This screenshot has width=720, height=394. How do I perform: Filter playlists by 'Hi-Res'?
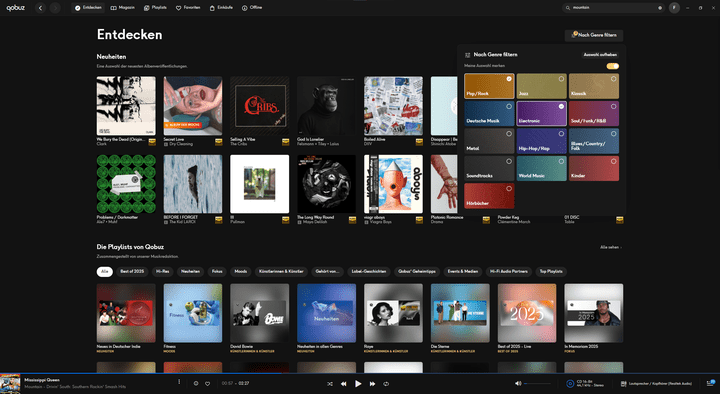tap(163, 271)
